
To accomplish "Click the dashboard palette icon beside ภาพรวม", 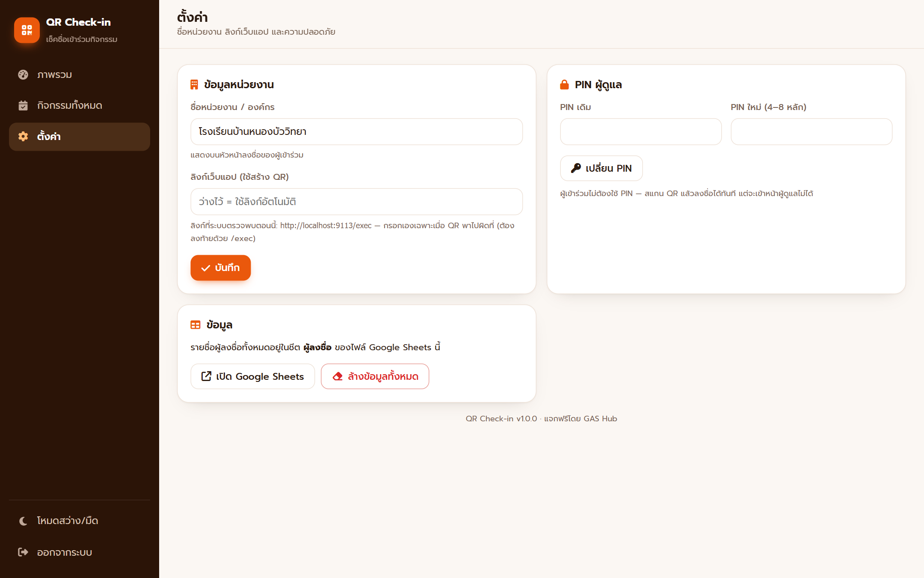I will click(x=23, y=74).
